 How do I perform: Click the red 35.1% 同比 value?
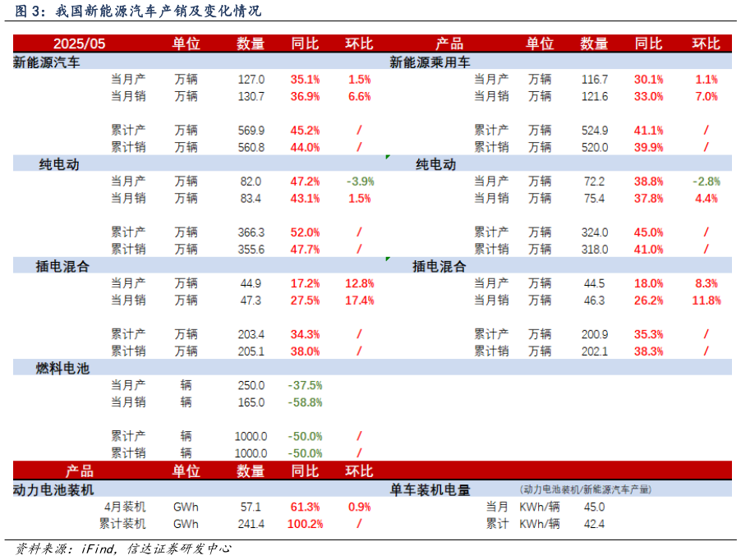(x=304, y=79)
